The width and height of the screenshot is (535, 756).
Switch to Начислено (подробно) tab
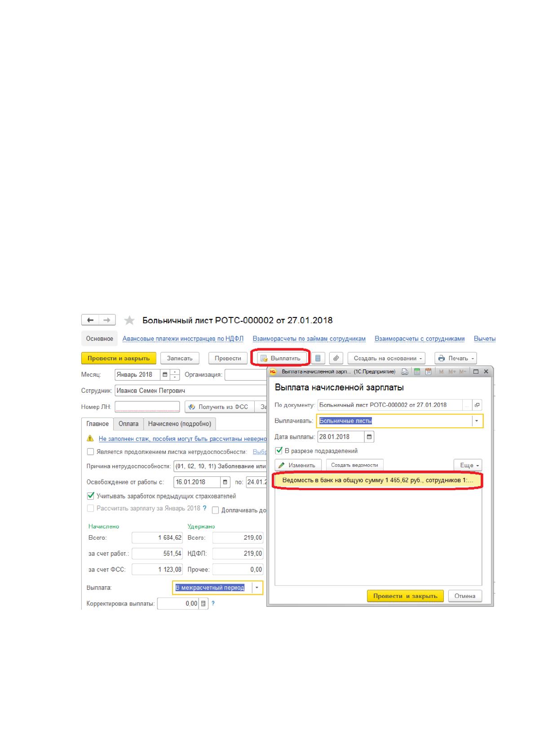[x=179, y=424]
